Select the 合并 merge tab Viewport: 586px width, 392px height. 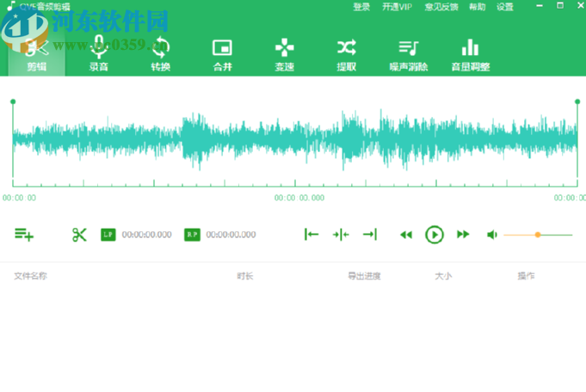222,54
